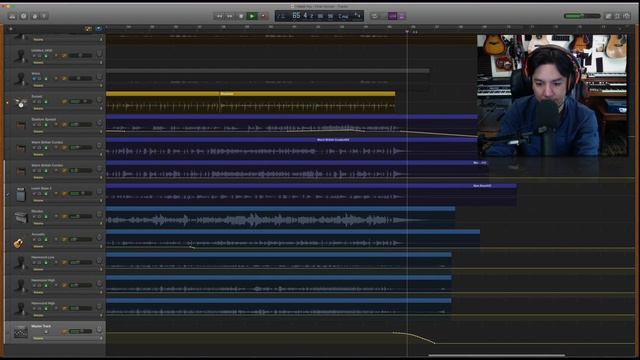Open the Loop Browser icon
The height and width of the screenshot is (360, 640).
tap(618, 16)
